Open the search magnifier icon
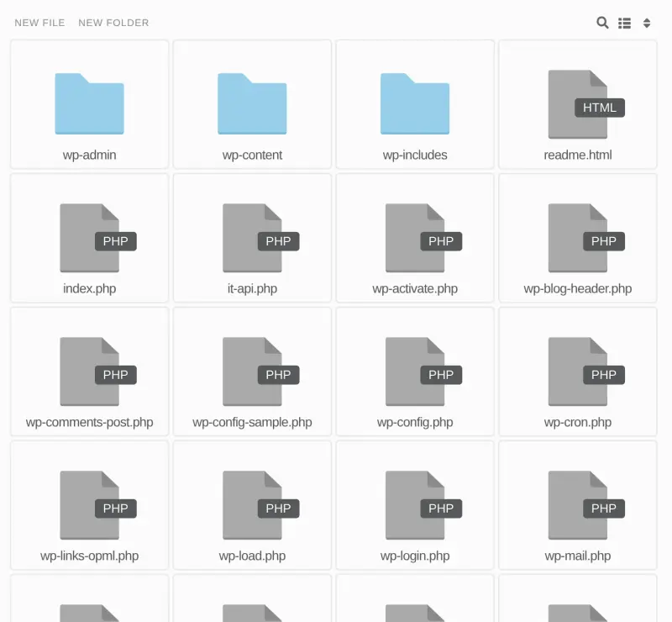672x622 pixels. [x=602, y=23]
